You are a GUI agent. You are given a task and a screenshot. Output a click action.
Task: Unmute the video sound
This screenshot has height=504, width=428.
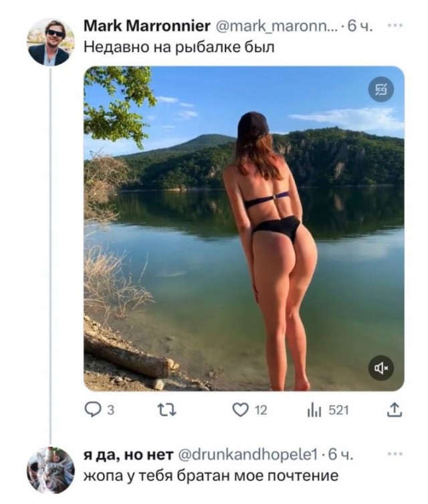coord(382,368)
